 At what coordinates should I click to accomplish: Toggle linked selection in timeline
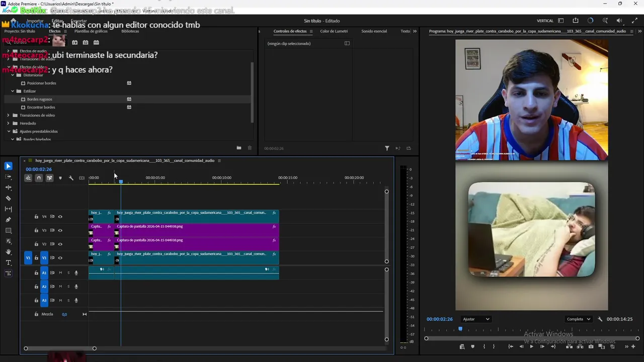click(x=49, y=178)
